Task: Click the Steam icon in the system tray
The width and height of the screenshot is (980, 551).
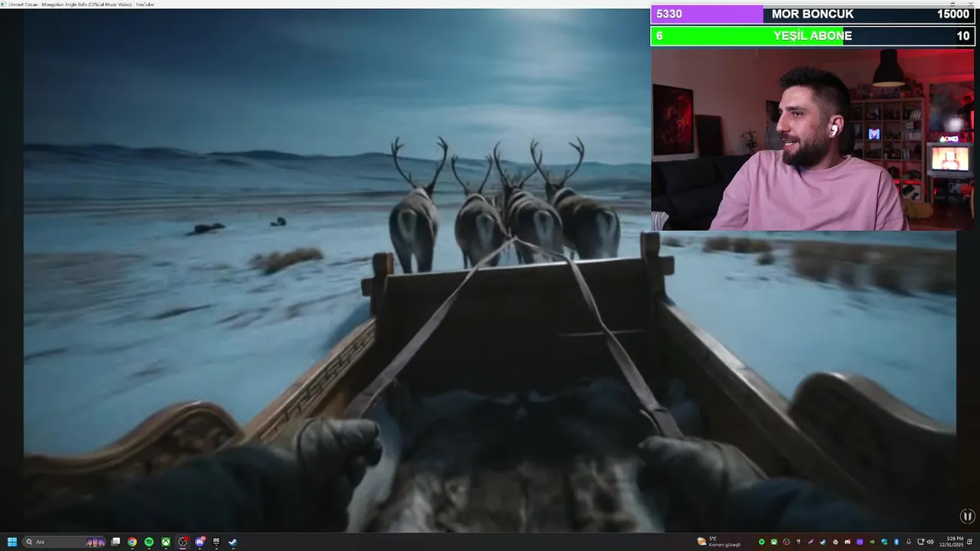Action: coord(823,542)
